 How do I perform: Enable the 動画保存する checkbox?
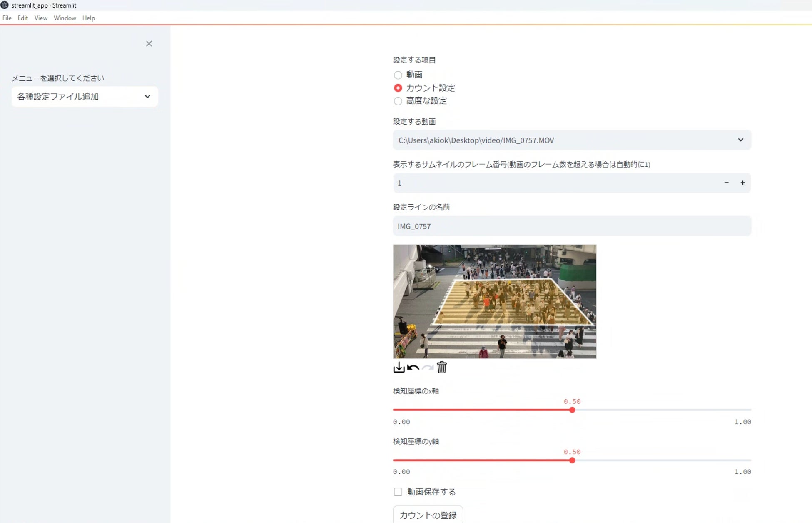[398, 492]
